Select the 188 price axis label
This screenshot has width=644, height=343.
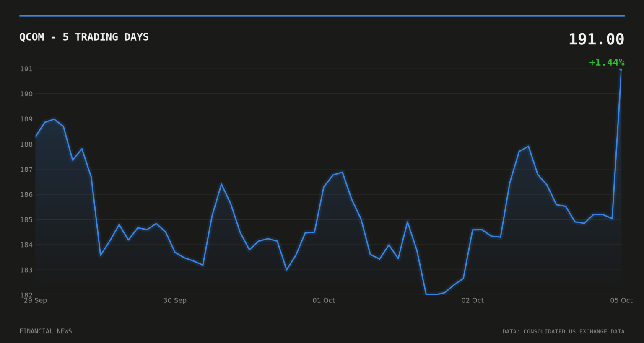click(26, 144)
